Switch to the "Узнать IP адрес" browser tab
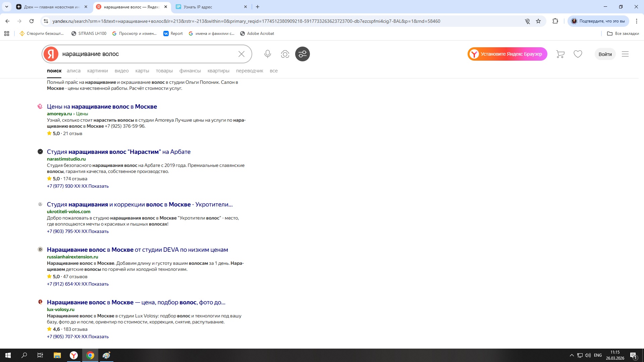Viewport: 644px width, 362px height. (x=198, y=7)
